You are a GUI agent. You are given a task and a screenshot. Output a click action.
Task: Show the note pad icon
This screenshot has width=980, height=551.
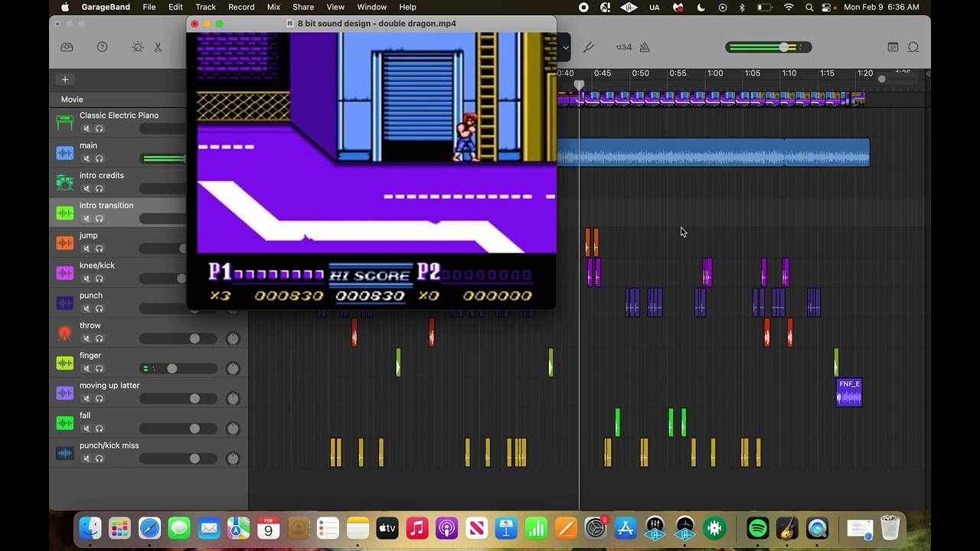[893, 47]
